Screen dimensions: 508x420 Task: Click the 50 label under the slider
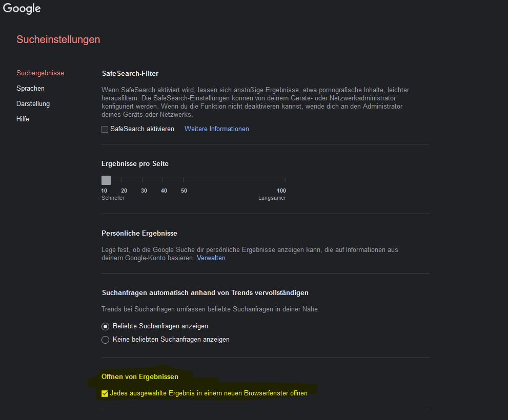pyautogui.click(x=184, y=191)
